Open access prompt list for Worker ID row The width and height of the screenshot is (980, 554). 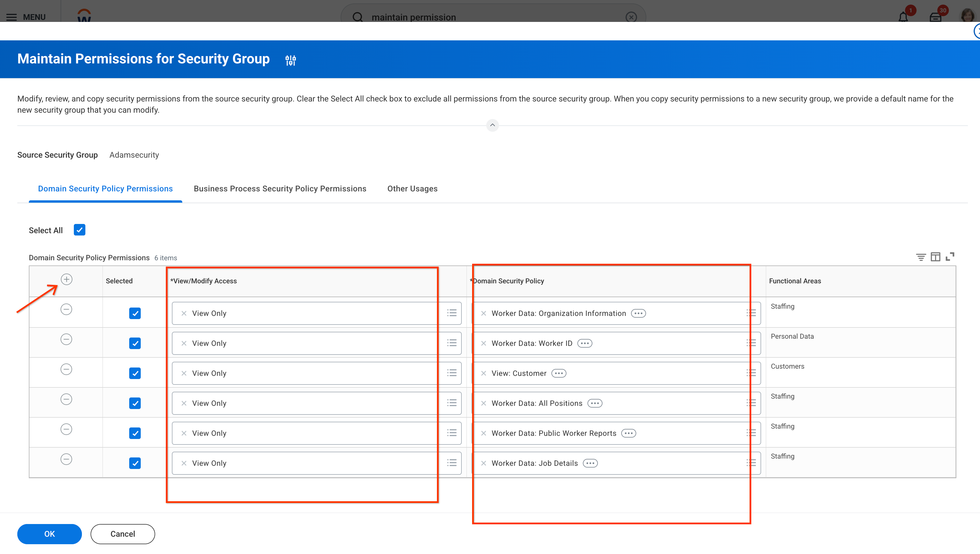click(x=452, y=343)
